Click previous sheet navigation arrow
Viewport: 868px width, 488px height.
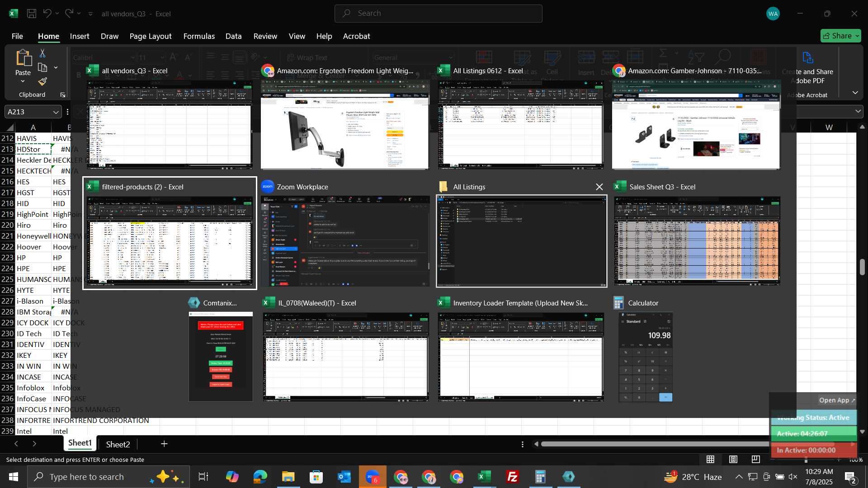pos(16,444)
